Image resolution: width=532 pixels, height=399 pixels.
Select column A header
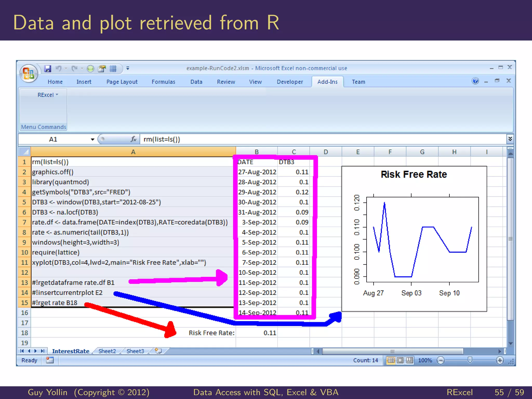click(x=133, y=152)
